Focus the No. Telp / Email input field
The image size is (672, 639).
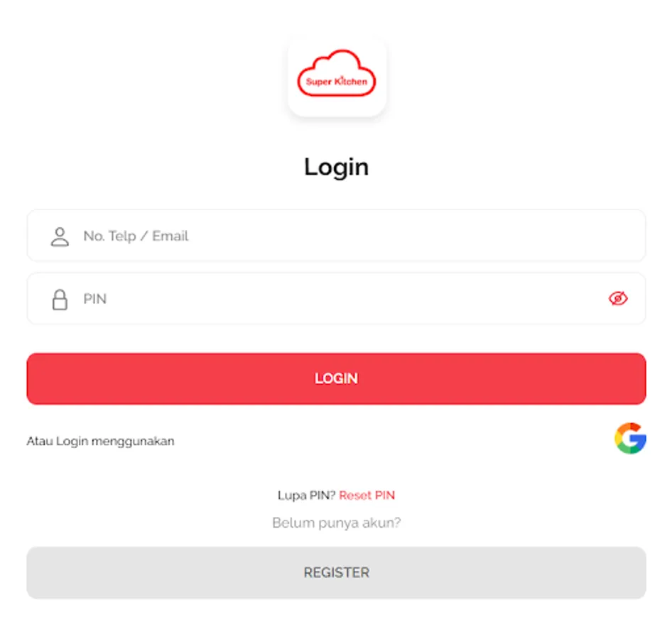(337, 236)
